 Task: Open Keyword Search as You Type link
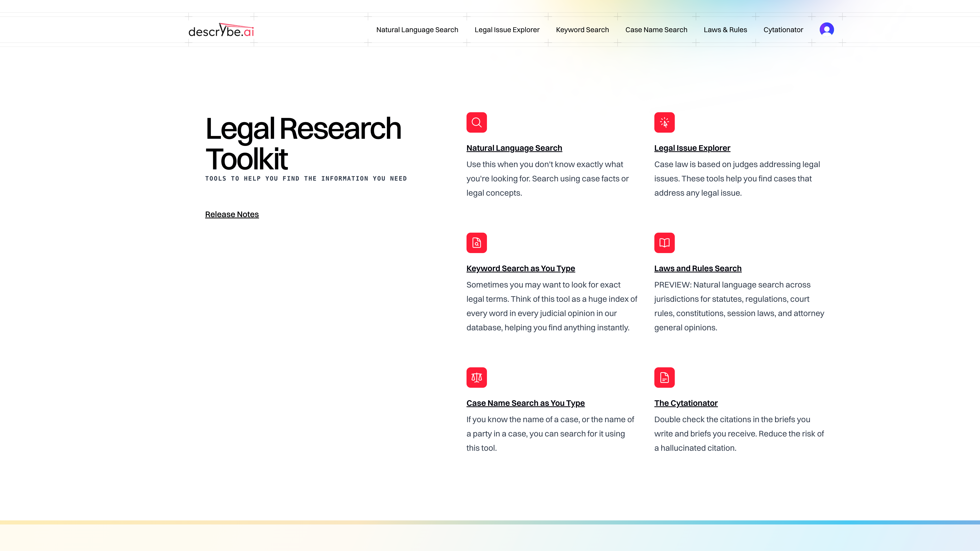[x=520, y=268]
